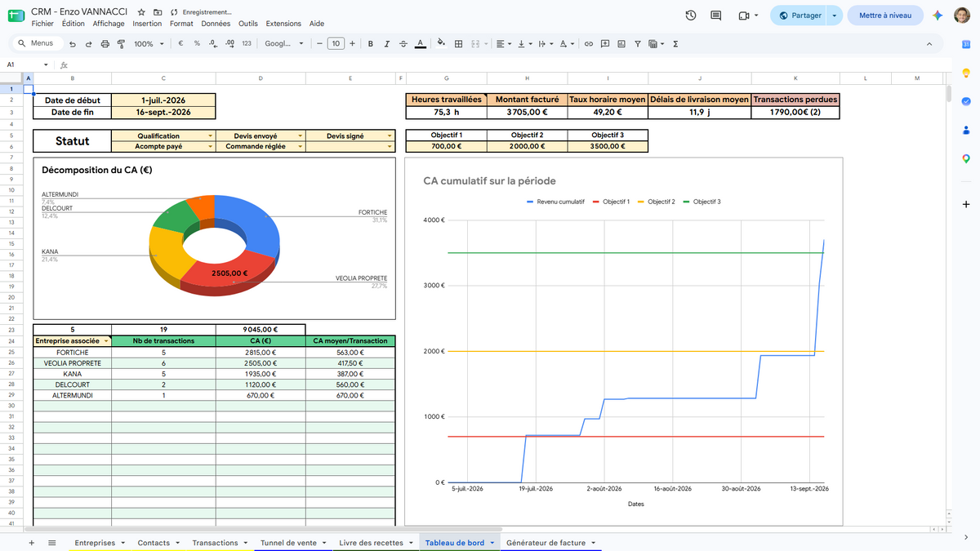Open the cell borders tool
980x551 pixels.
click(x=459, y=44)
